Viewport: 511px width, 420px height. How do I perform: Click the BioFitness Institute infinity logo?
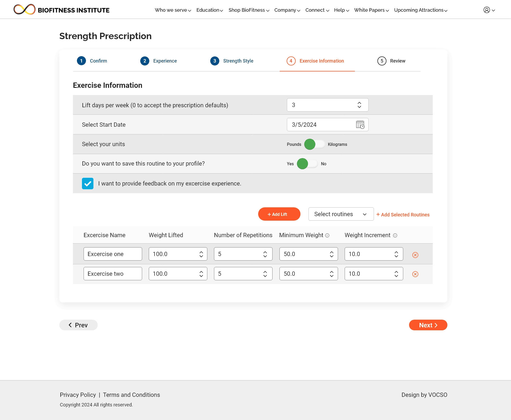click(x=24, y=10)
